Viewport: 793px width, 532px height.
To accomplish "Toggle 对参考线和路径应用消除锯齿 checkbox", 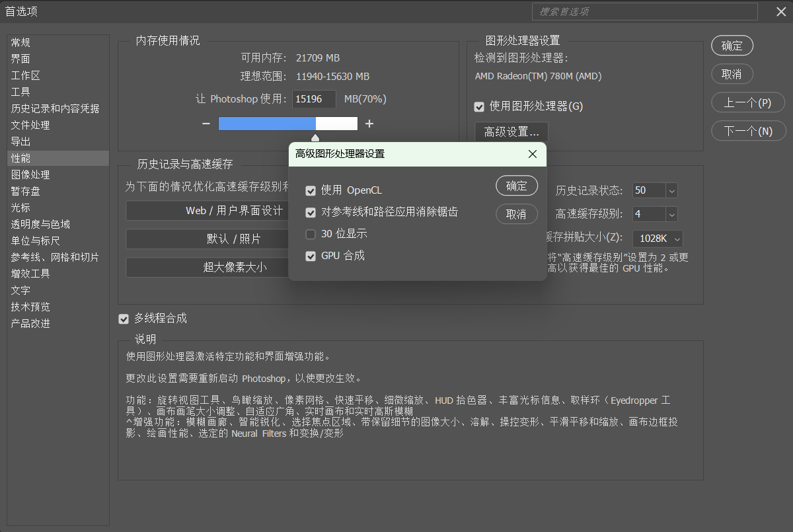I will click(311, 213).
